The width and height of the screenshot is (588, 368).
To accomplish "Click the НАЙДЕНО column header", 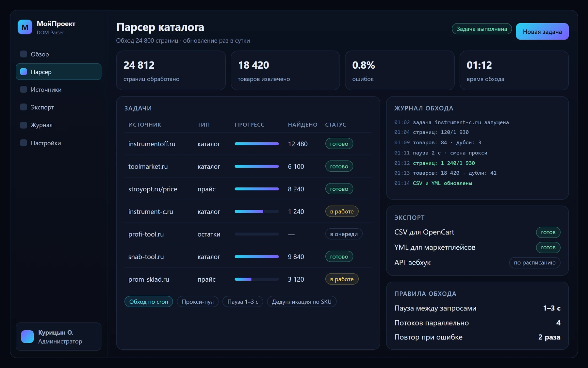I will point(302,124).
